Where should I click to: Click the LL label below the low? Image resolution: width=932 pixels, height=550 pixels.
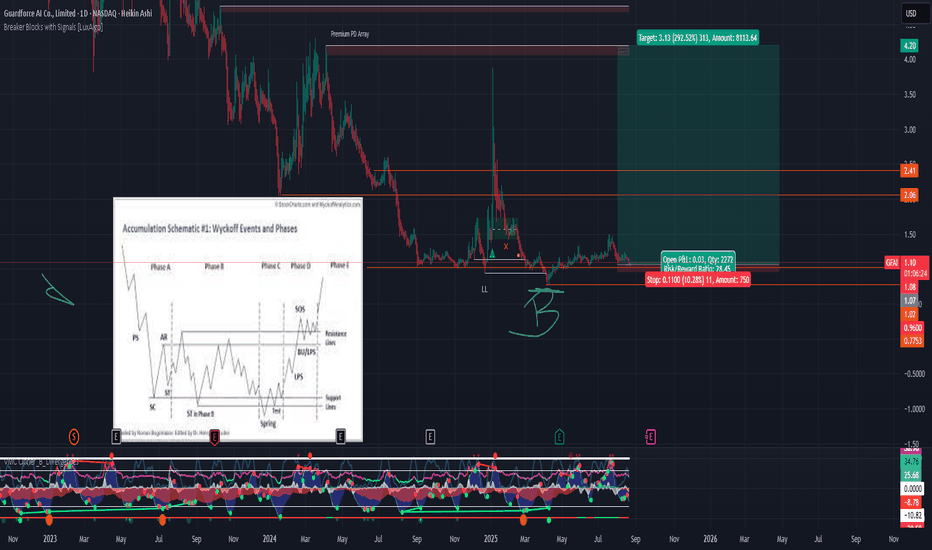[x=484, y=289]
